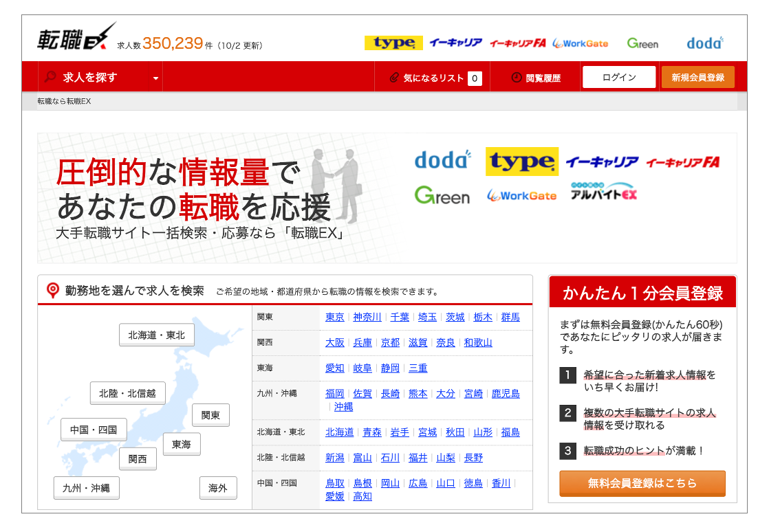Open the Green logo in header
769x532 pixels.
(642, 43)
